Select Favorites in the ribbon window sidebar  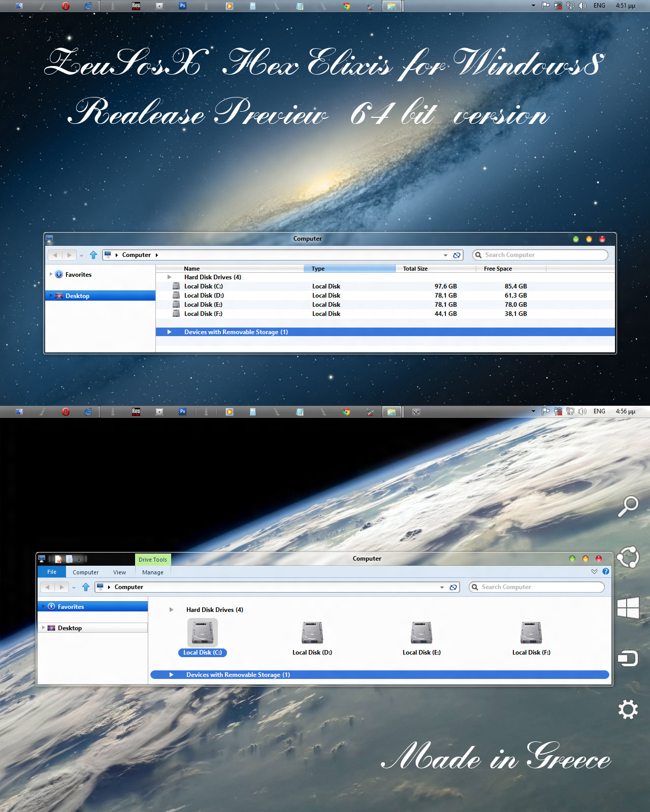pyautogui.click(x=93, y=607)
